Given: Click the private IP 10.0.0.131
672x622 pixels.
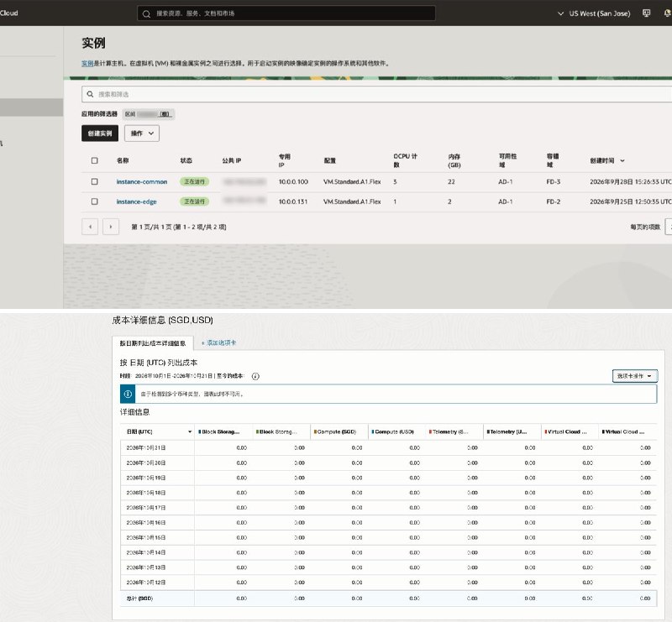Looking at the screenshot, I should [x=293, y=201].
